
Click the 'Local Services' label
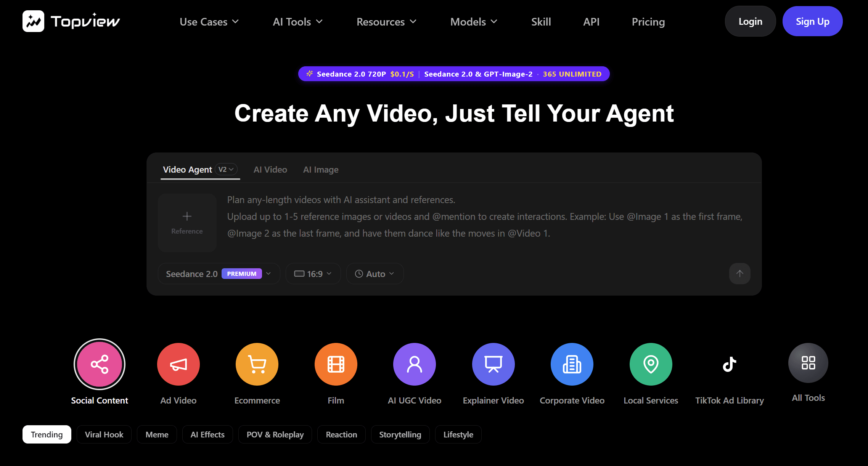(651, 400)
